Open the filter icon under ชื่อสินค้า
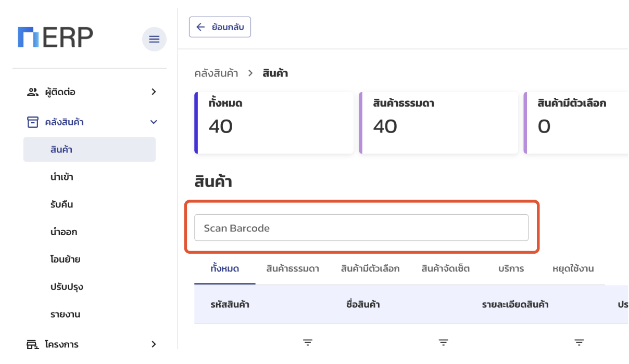This screenshot has width=629, height=364. [443, 342]
